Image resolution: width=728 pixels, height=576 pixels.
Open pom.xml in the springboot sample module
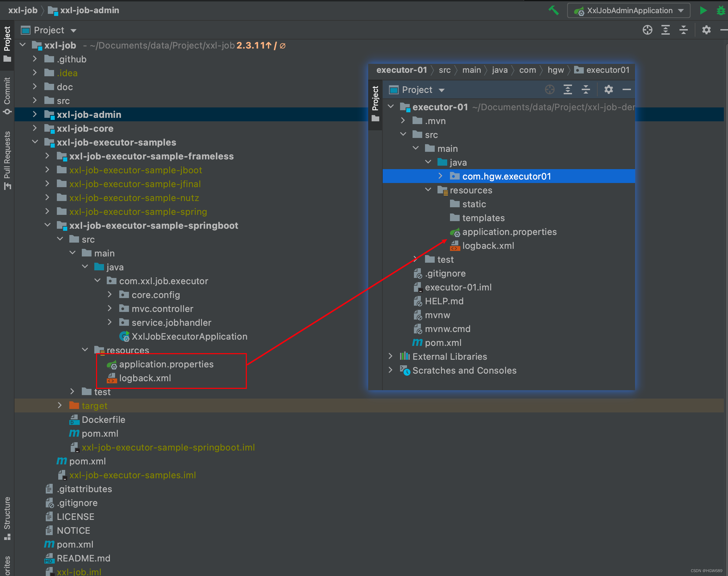(100, 434)
